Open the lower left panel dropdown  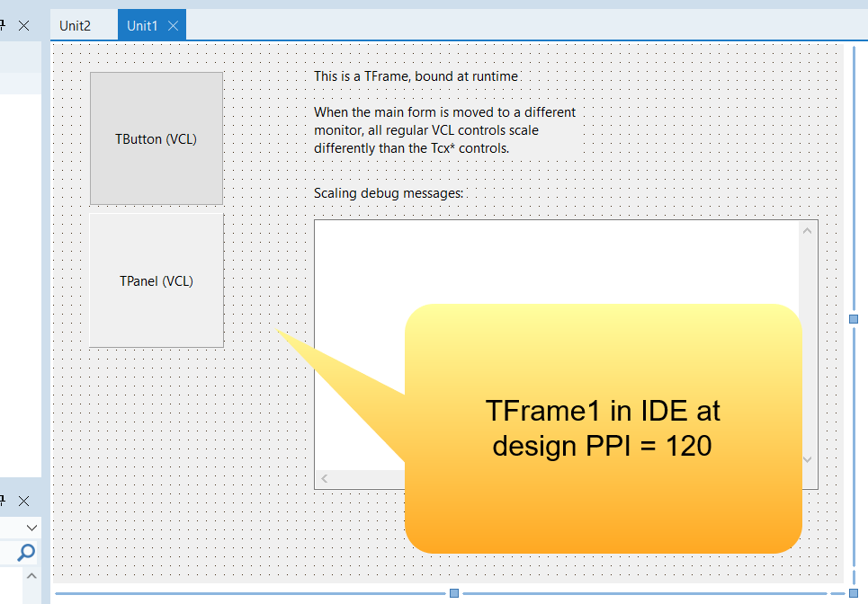(x=31, y=528)
